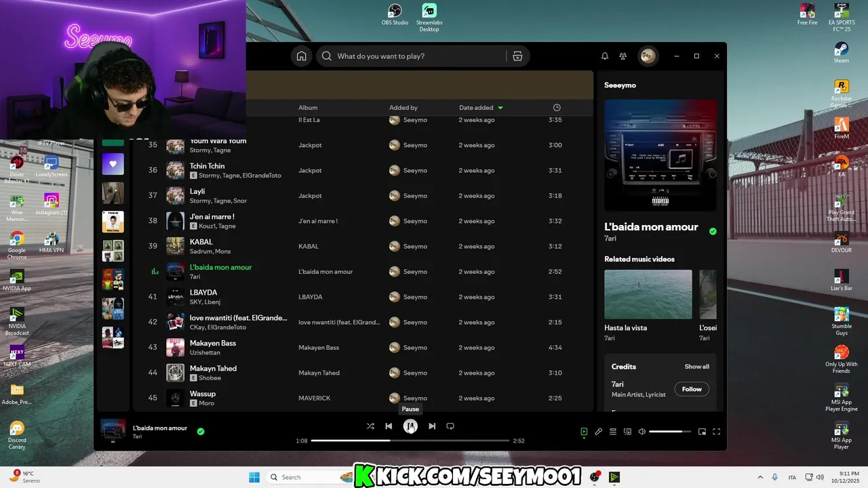Image resolution: width=868 pixels, height=488 pixels.
Task: Open the profile avatar menu in Spotify
Action: pyautogui.click(x=648, y=56)
